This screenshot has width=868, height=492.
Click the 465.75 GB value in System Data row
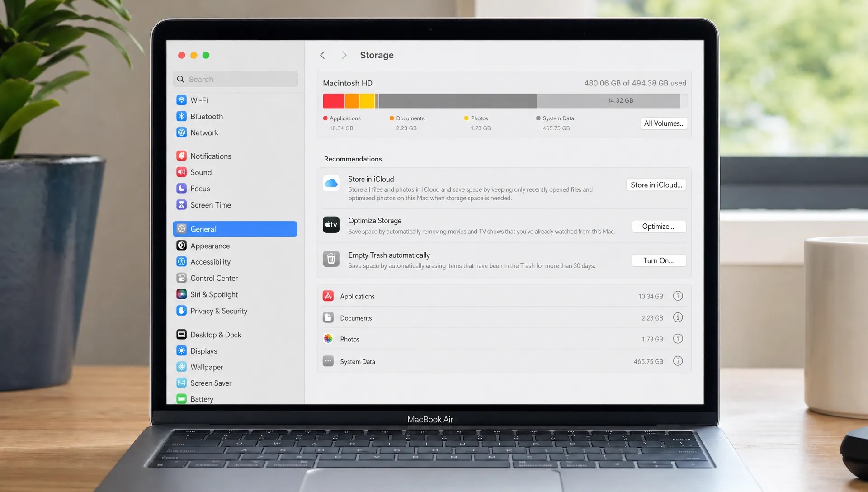point(648,362)
